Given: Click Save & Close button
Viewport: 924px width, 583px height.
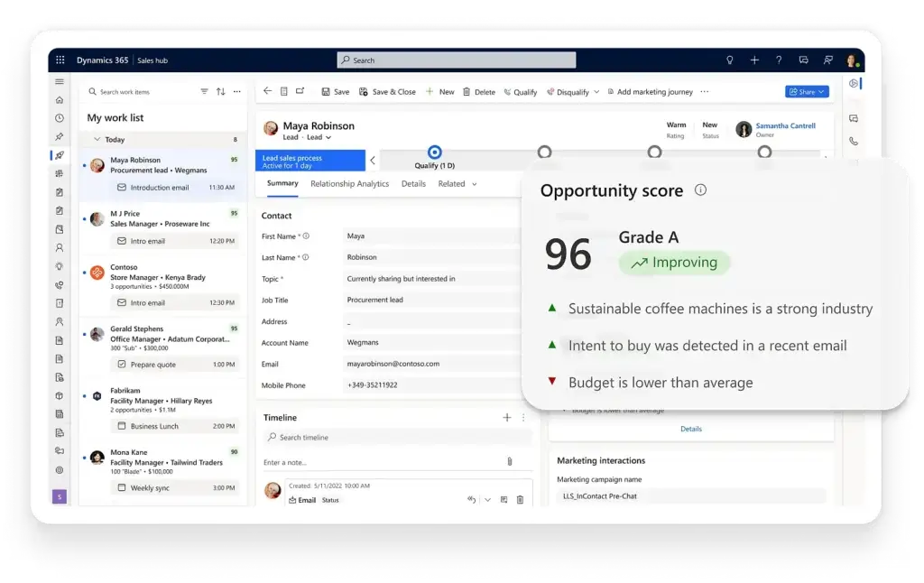Looking at the screenshot, I should (x=387, y=91).
